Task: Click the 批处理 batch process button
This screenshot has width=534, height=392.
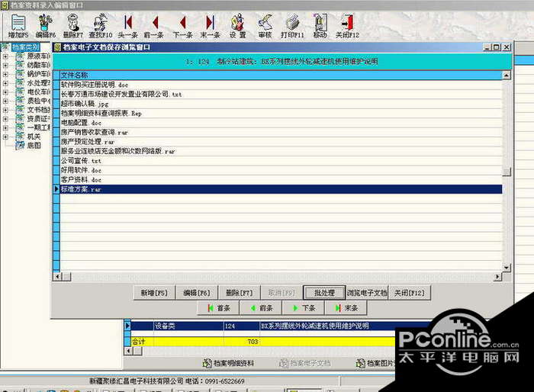Action: coord(324,293)
